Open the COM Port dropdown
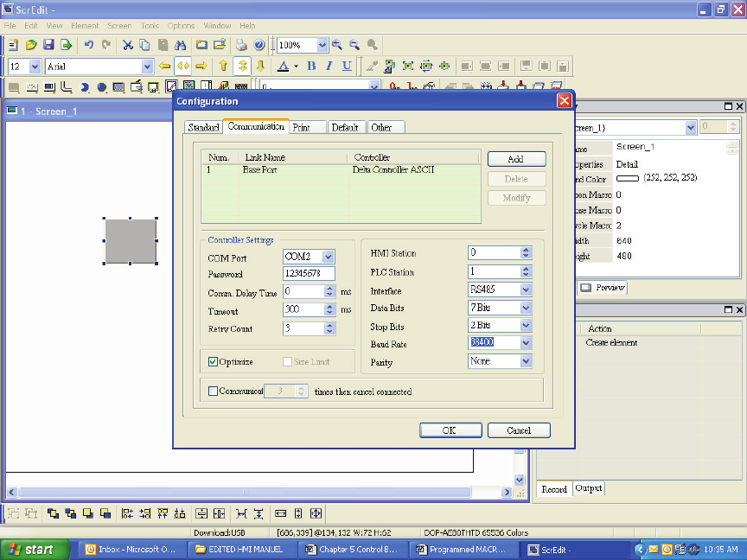The image size is (747, 560). pyautogui.click(x=328, y=257)
